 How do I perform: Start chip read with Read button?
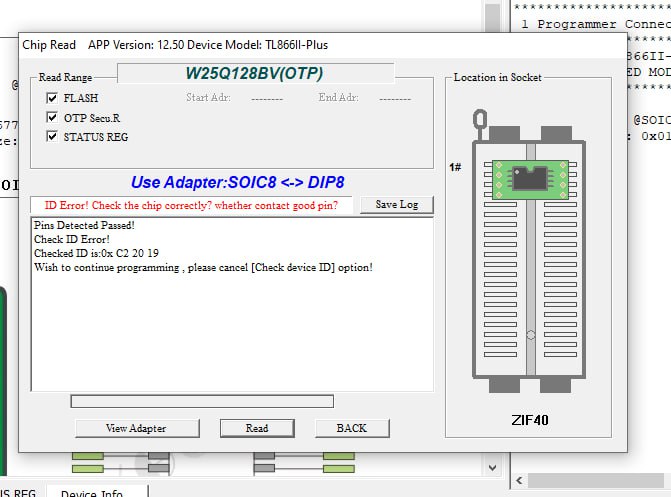(x=257, y=428)
